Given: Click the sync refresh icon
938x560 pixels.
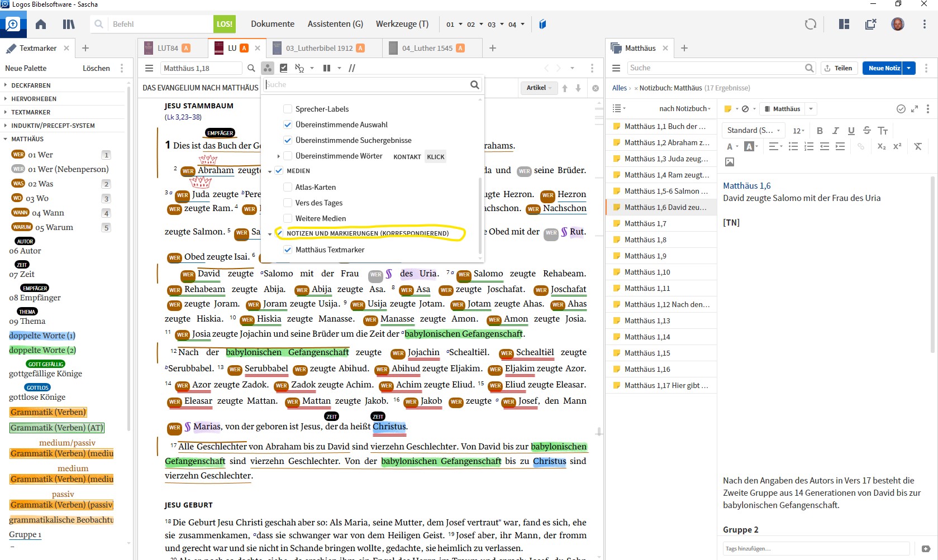Looking at the screenshot, I should coord(811,24).
